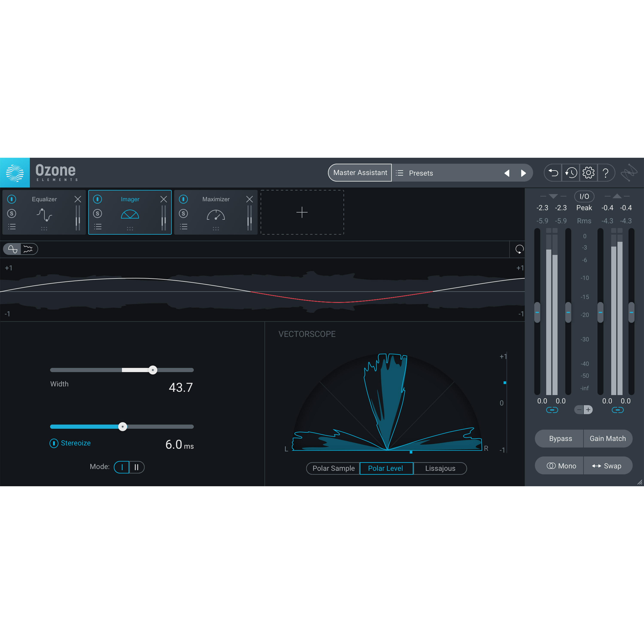Edit the Stereoize 6.0 ms value
The image size is (644, 644).
click(179, 444)
